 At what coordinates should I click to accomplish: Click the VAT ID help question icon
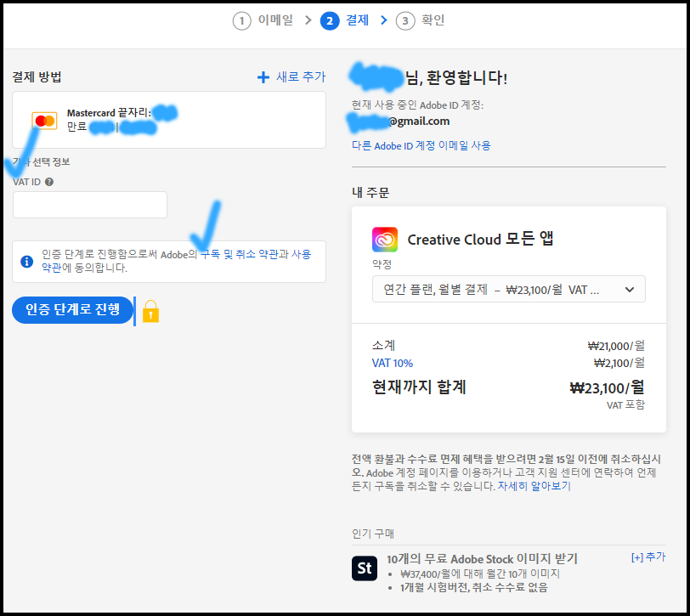click(49, 182)
